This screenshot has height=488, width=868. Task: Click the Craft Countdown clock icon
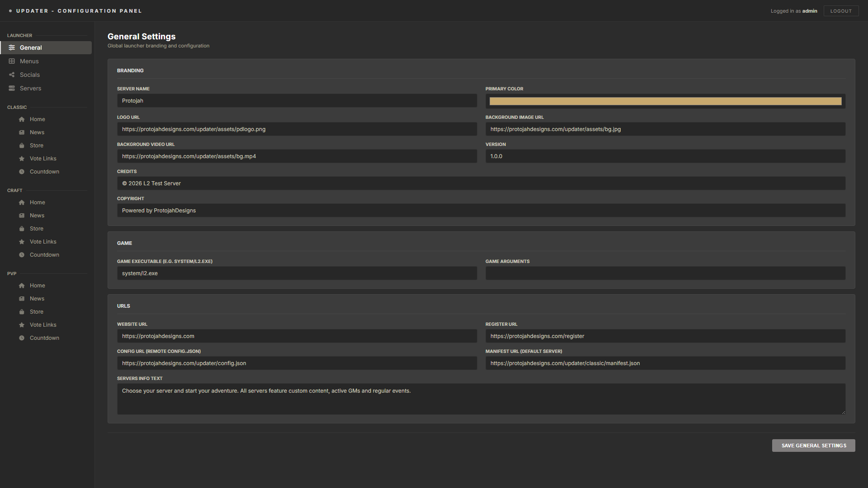click(22, 255)
